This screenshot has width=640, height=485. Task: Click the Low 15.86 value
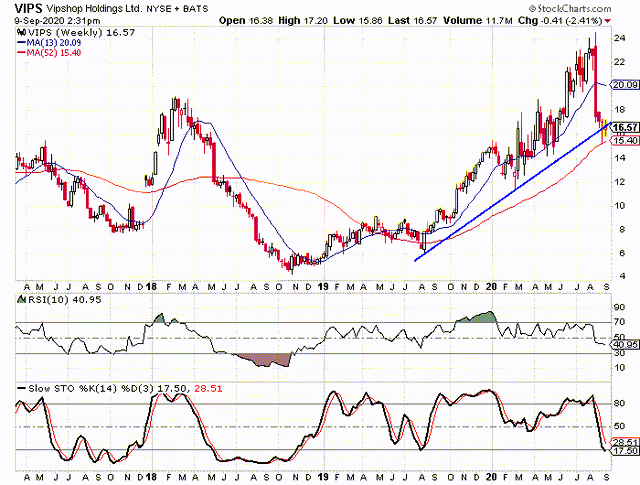pos(358,20)
